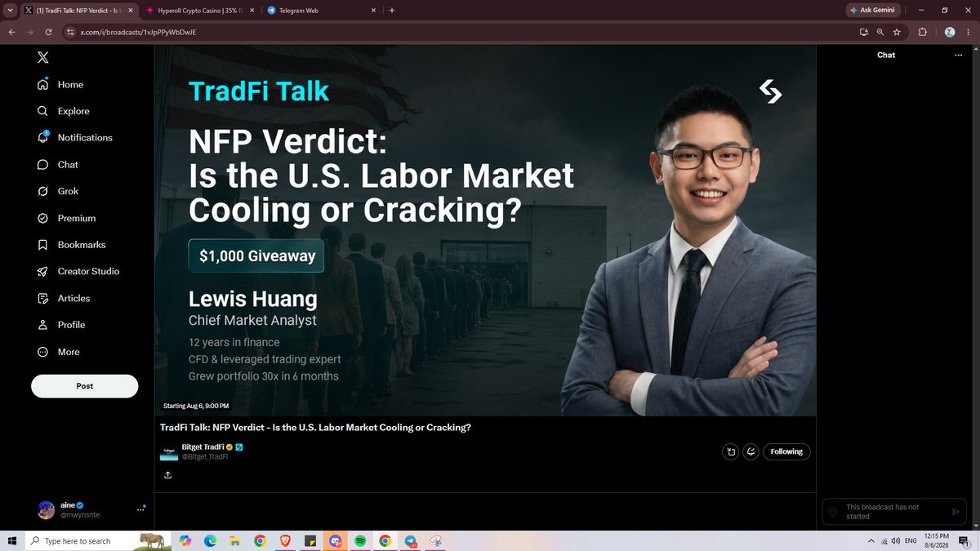Open account switcher dots beside aine
The width and height of the screenshot is (980, 551).
(140, 510)
